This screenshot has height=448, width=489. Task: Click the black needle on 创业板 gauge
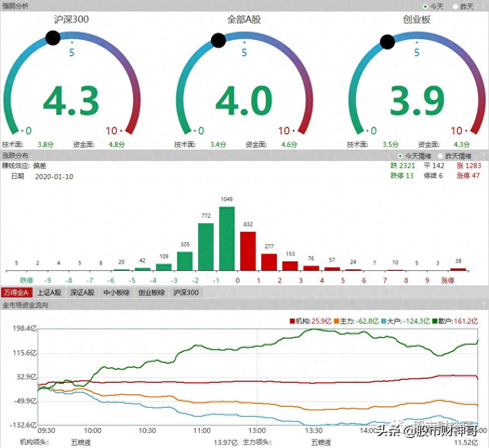(388, 42)
